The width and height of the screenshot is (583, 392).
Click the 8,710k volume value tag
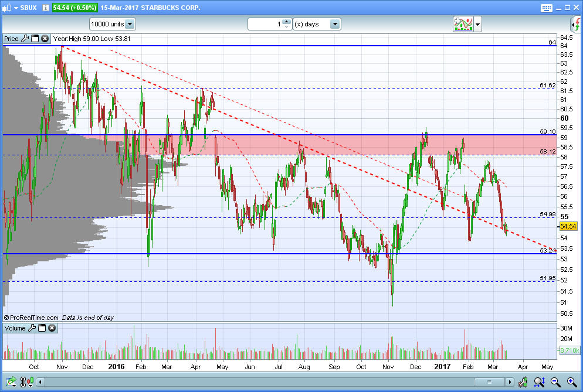570,350
